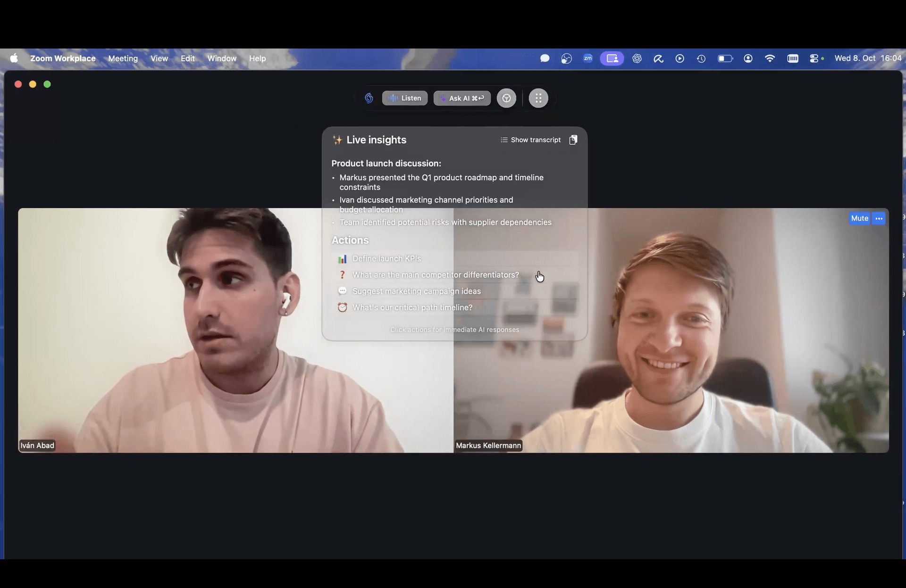Click the six-dot grid icon

pyautogui.click(x=538, y=98)
